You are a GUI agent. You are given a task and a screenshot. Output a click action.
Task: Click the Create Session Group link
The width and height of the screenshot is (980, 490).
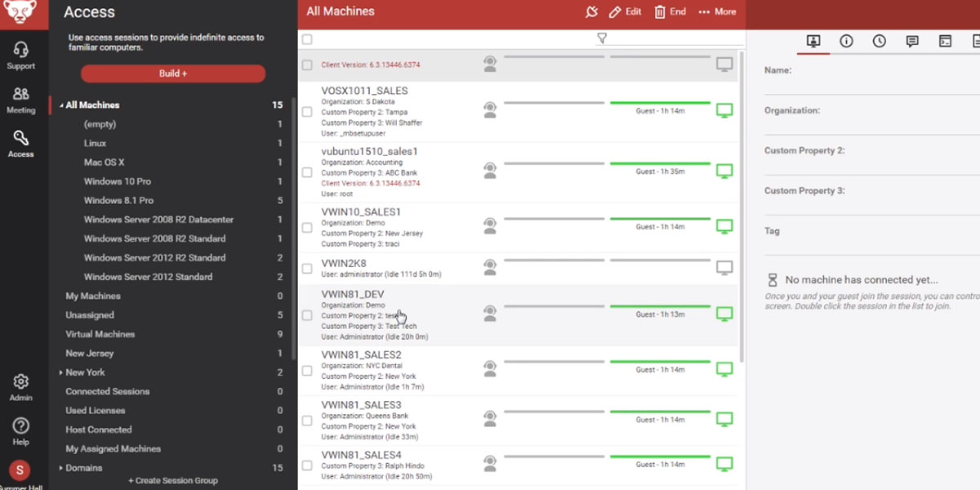[x=172, y=481]
